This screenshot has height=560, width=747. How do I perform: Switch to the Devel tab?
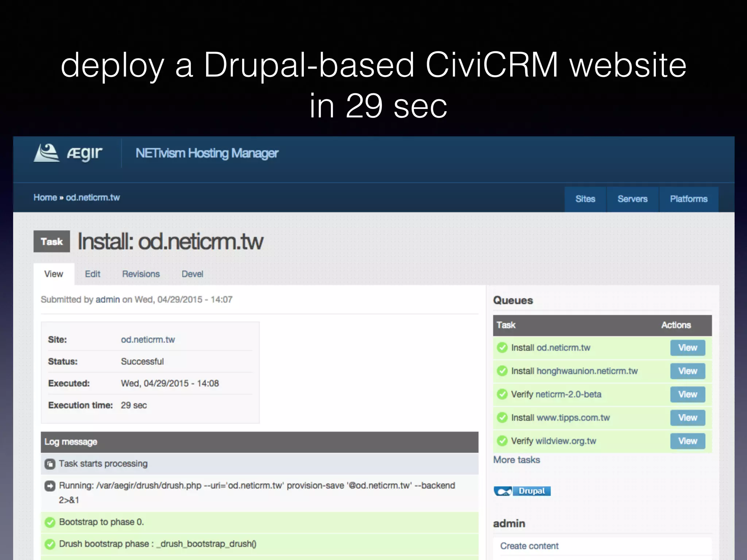point(193,274)
